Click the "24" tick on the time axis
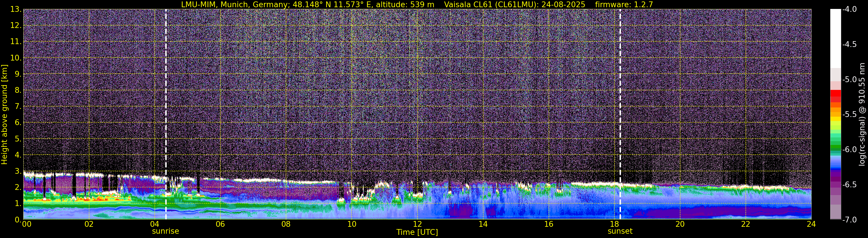Screen dimensions: 868x238 [811, 224]
